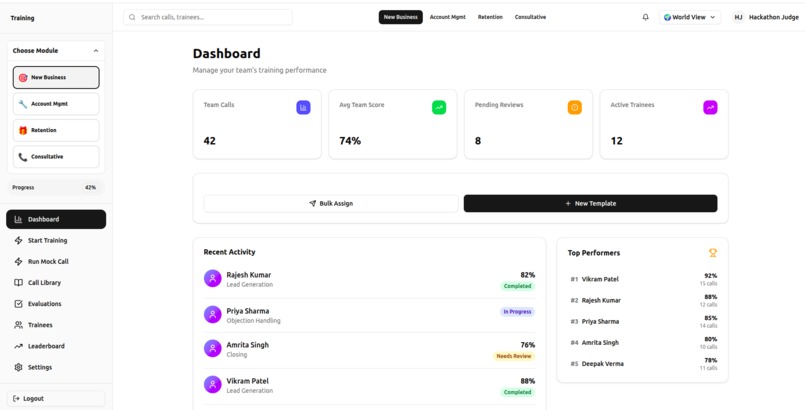Click Rajesh Kumar's avatar in Recent Activity
Viewport: 806px width, 410px height.
pyautogui.click(x=212, y=278)
